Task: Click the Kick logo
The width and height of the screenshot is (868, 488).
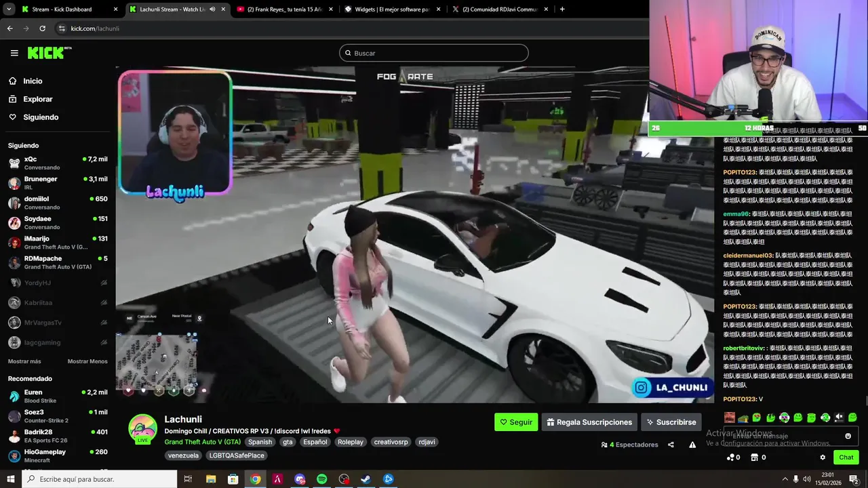Action: tap(49, 53)
